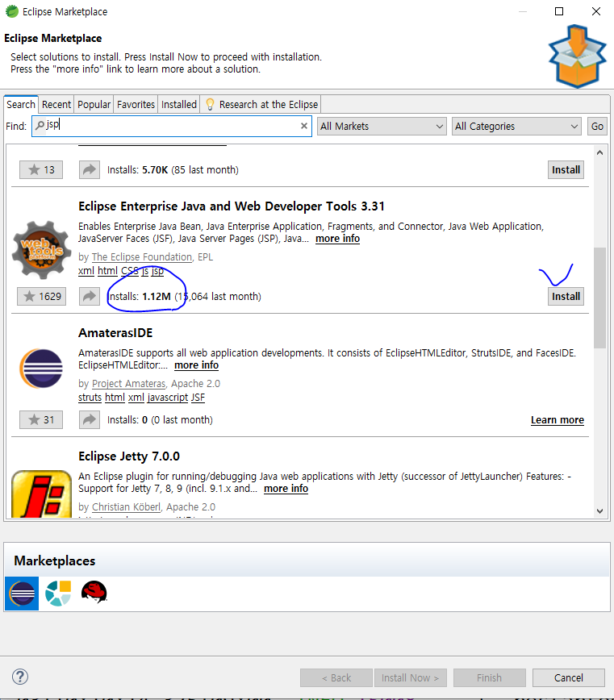This screenshot has width=614, height=700.
Task: Install Eclipse Enterprise Java and Web Developer Tools
Action: 566,297
